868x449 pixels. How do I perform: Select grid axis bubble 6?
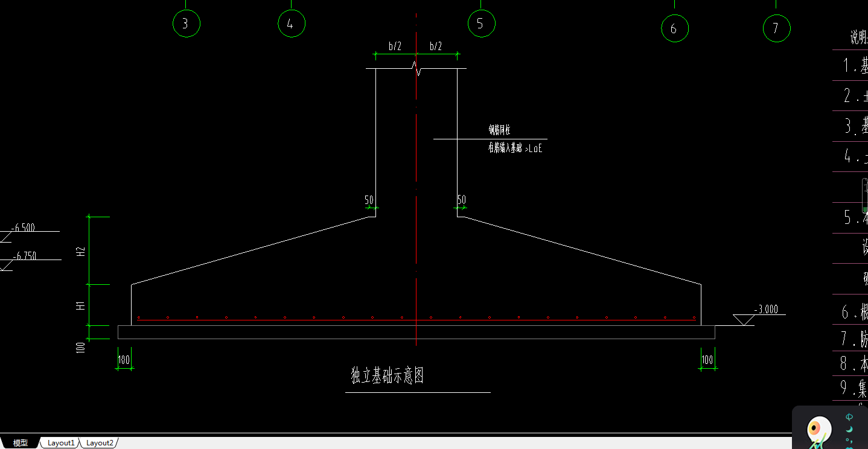pyautogui.click(x=674, y=28)
